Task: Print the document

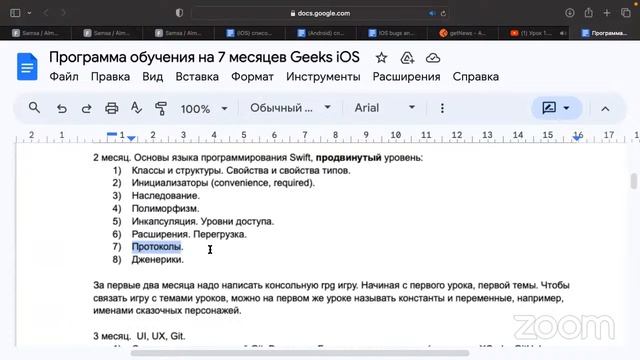Action: point(111,109)
